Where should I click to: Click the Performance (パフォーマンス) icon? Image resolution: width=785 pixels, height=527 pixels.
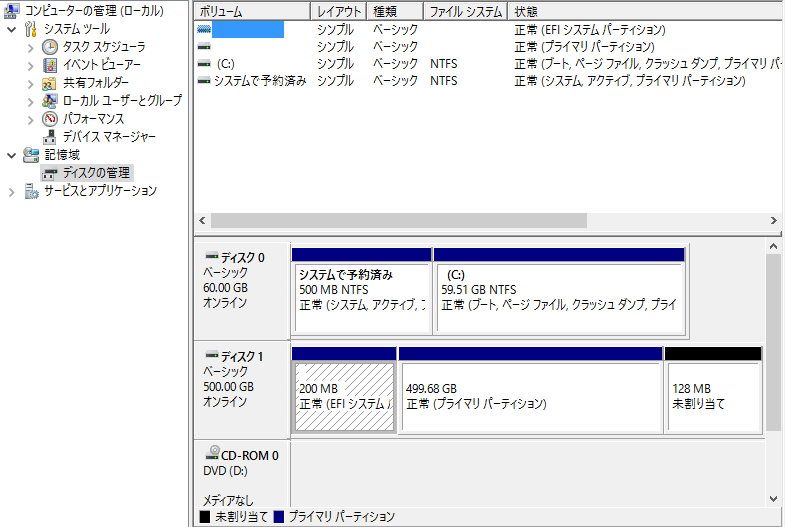coord(50,119)
